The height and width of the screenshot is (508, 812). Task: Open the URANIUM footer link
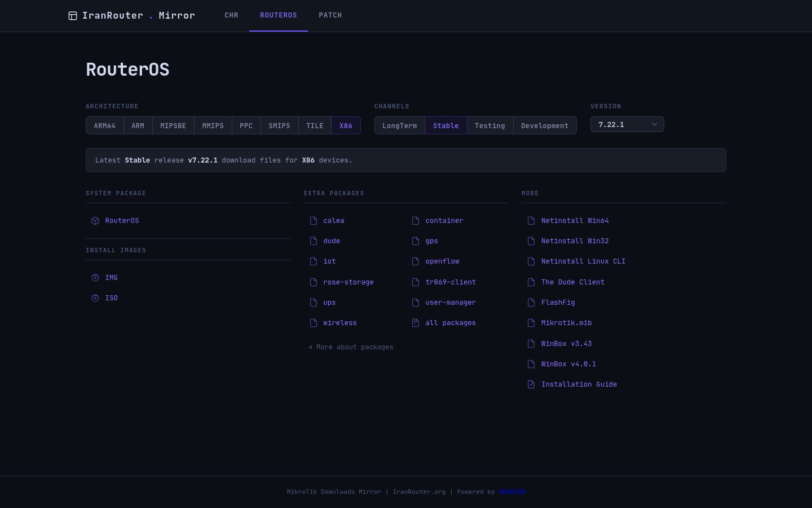(x=512, y=492)
